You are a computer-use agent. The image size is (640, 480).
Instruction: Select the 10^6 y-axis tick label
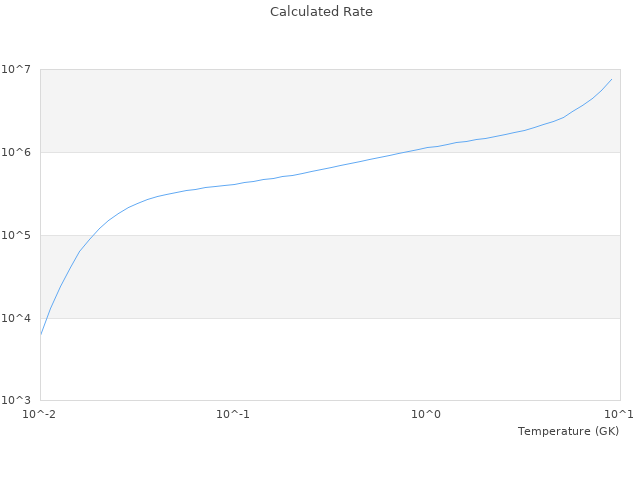[18, 152]
